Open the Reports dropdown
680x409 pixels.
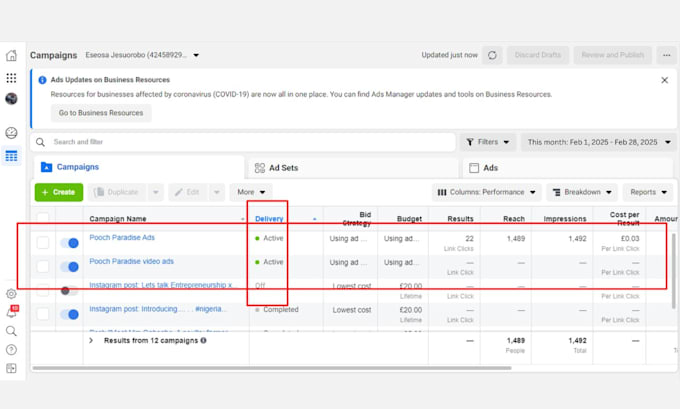648,192
